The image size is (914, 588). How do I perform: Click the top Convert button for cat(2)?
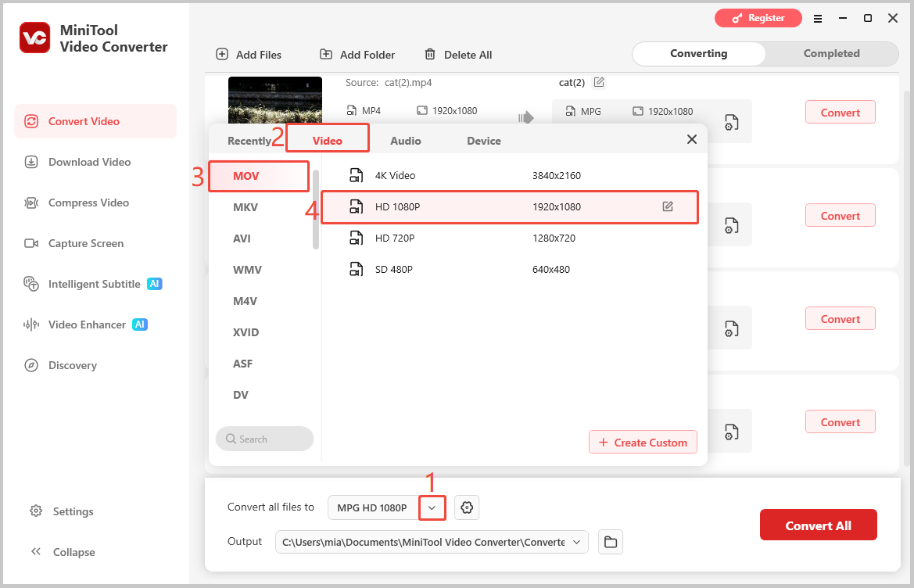pos(840,113)
